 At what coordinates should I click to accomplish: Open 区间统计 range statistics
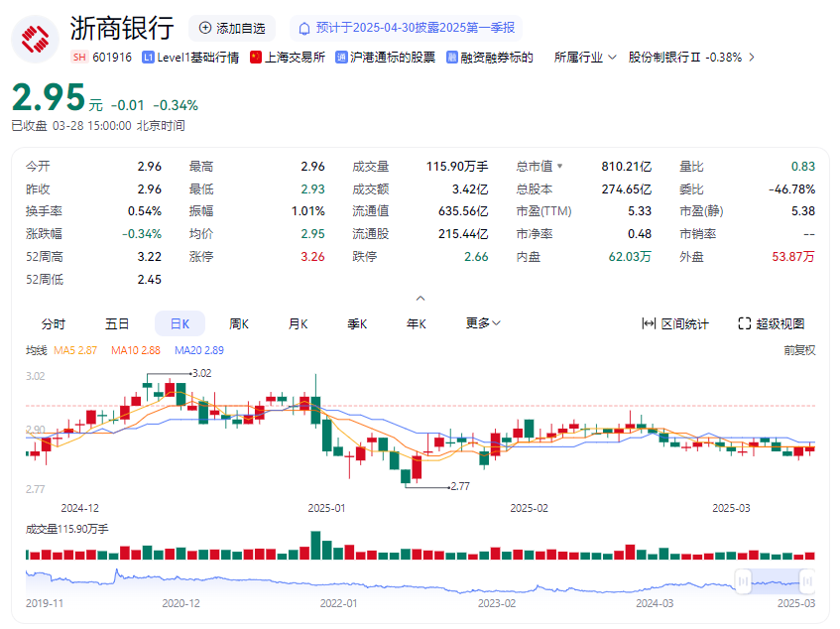tap(675, 323)
